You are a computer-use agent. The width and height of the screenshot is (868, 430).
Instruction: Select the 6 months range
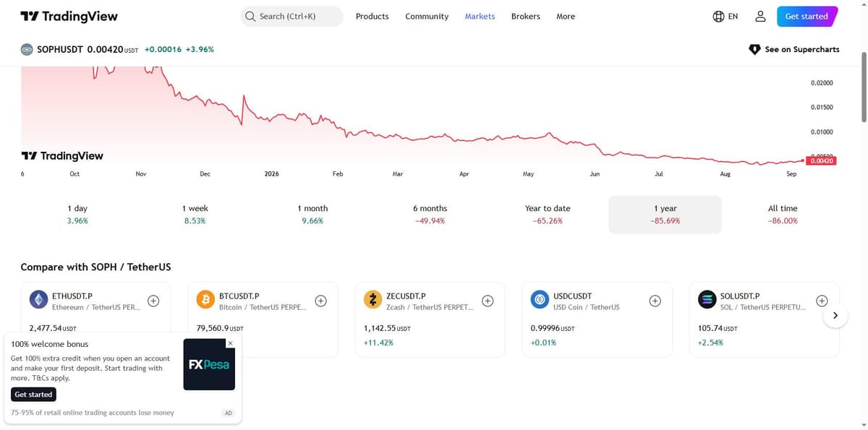(x=430, y=214)
